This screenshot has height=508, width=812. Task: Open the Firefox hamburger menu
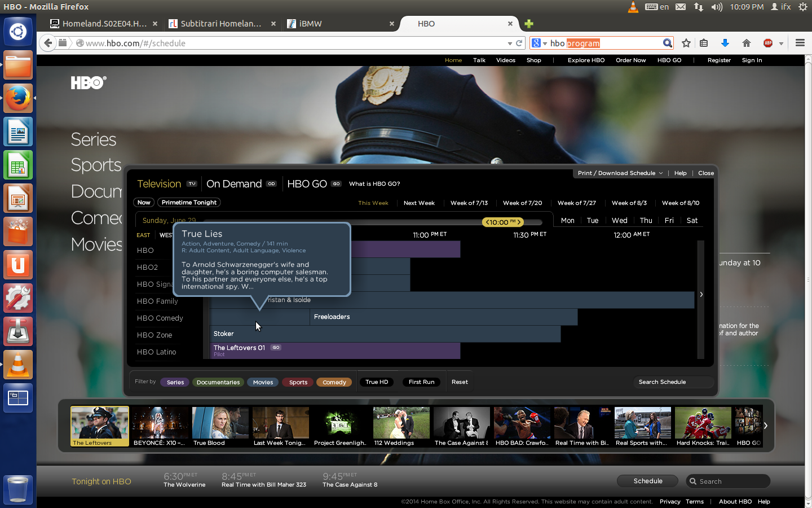coord(800,43)
